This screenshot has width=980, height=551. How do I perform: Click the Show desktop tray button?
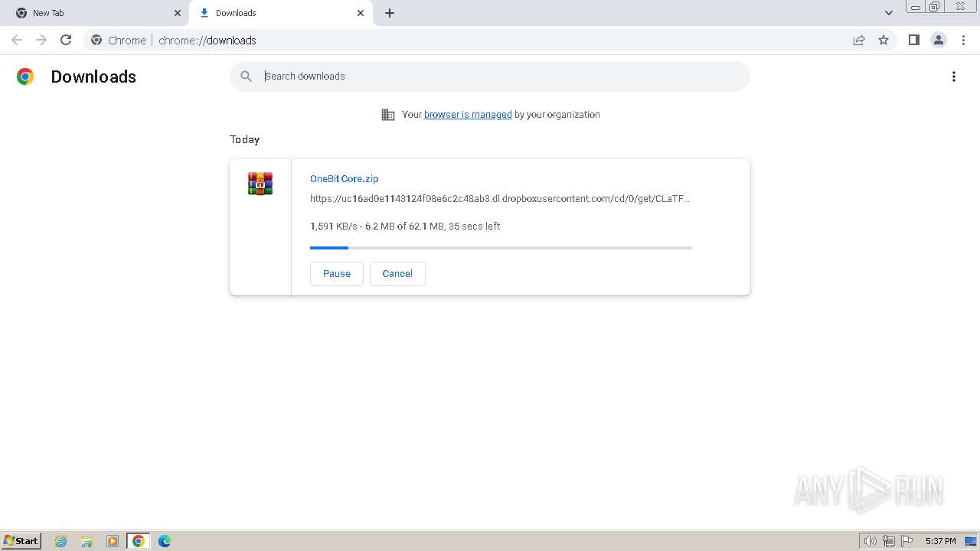click(971, 541)
